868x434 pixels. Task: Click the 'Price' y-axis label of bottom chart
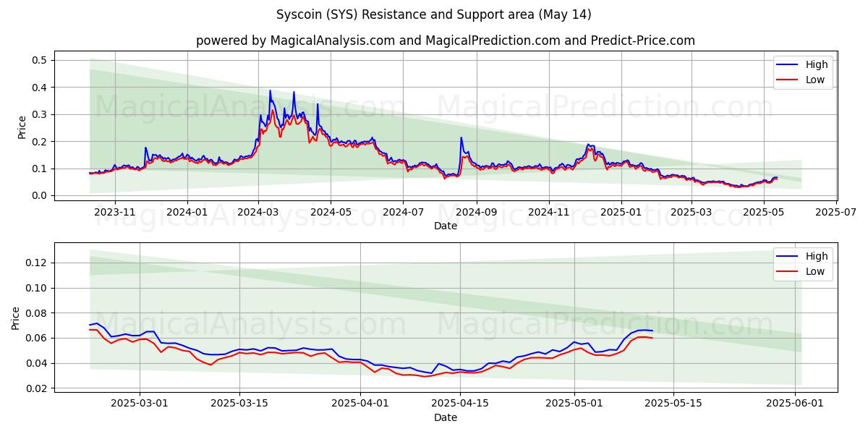tap(16, 318)
